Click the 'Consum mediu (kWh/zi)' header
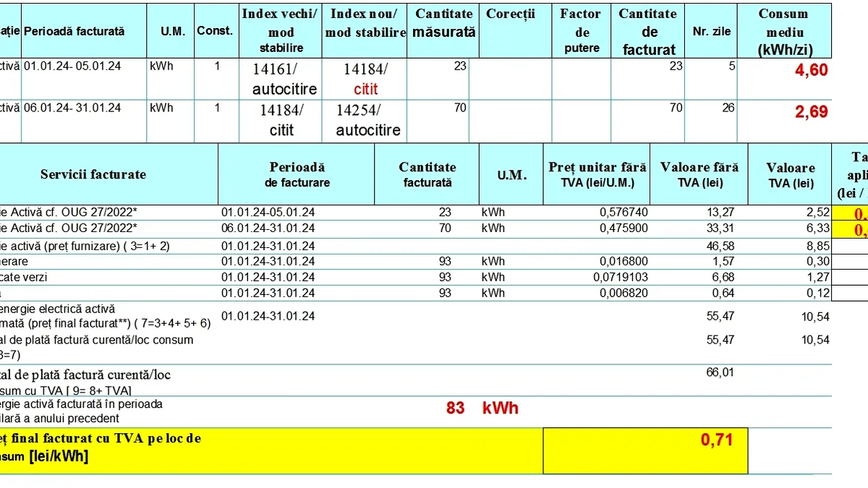Image resolution: width=868 pixels, height=488 pixels. coord(784,32)
